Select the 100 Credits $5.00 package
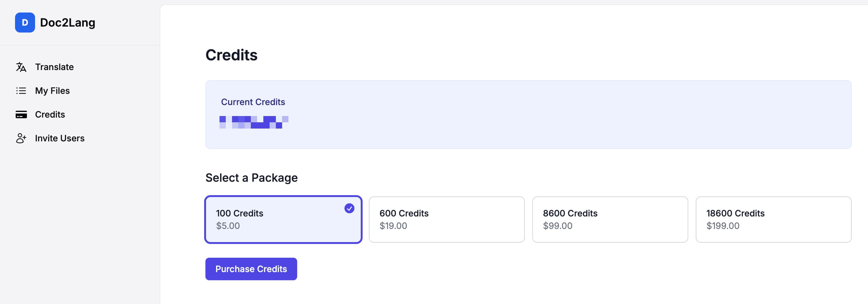The height and width of the screenshot is (304, 868). tap(283, 220)
